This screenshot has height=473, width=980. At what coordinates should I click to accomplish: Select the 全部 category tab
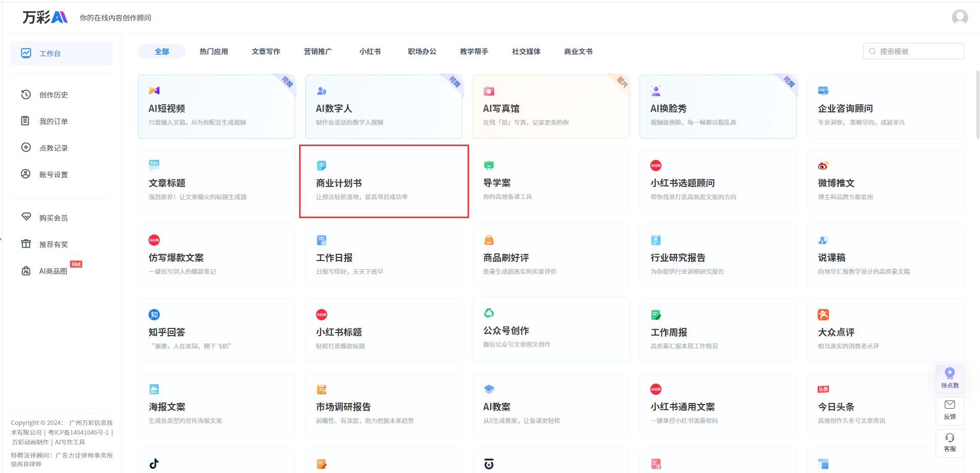click(162, 52)
